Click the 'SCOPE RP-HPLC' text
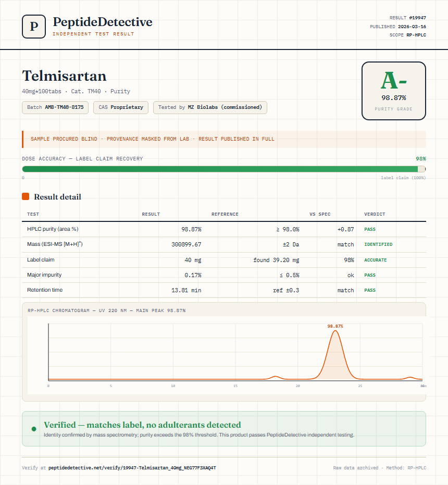 (407, 35)
